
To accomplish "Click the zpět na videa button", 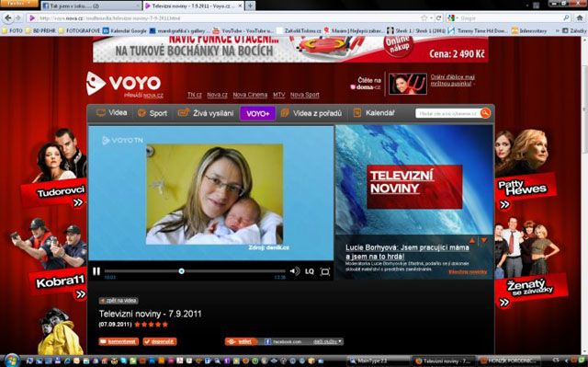I will coord(119,301).
